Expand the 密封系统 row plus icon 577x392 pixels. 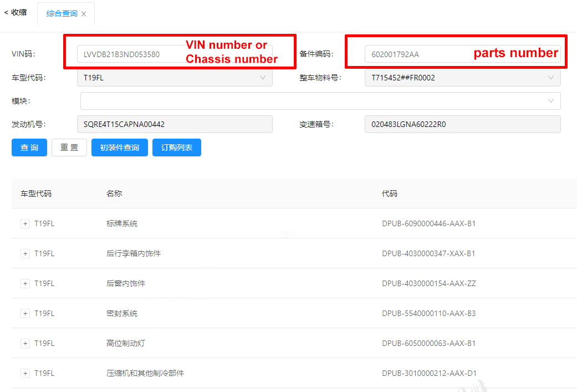tap(25, 314)
